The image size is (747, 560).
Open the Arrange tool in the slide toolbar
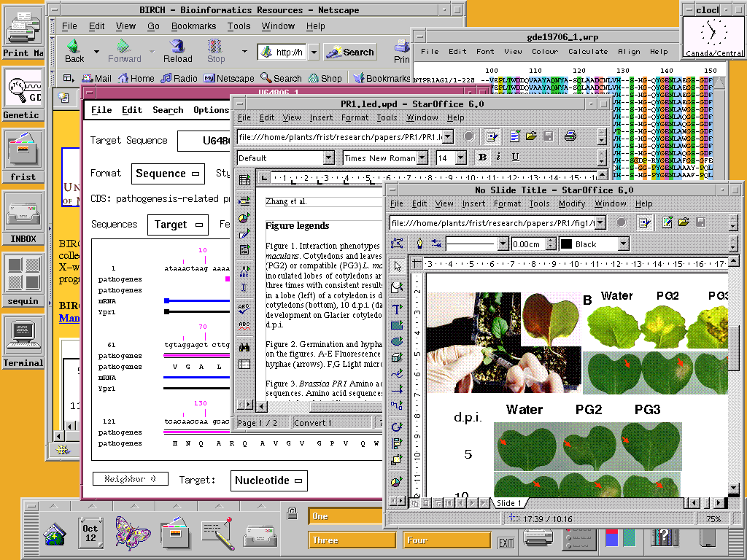pos(397,459)
